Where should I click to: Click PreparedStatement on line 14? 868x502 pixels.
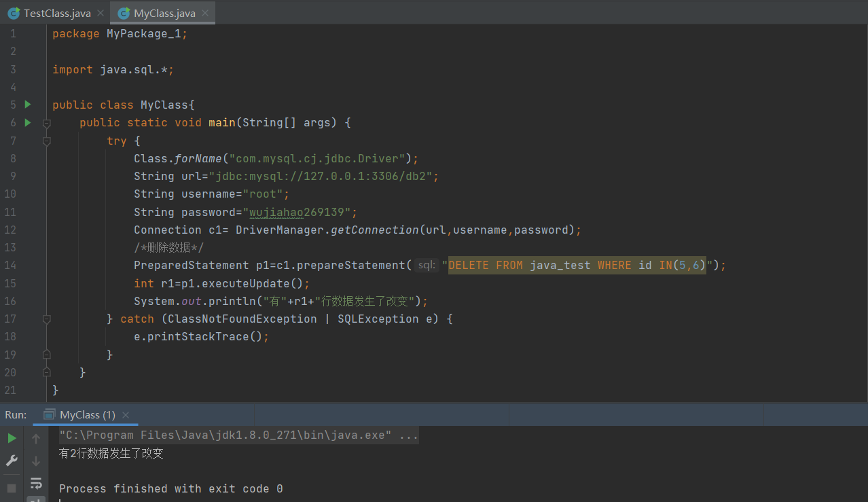tap(192, 266)
